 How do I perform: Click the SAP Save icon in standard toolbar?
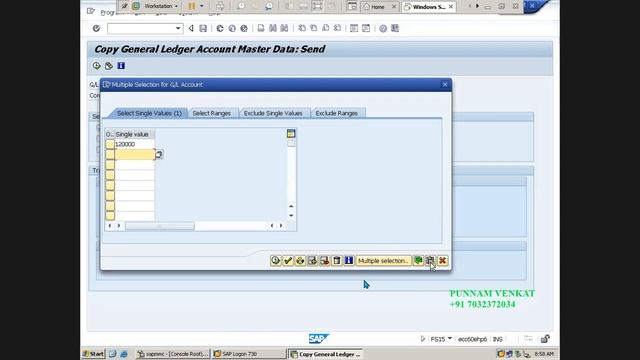pos(203,28)
